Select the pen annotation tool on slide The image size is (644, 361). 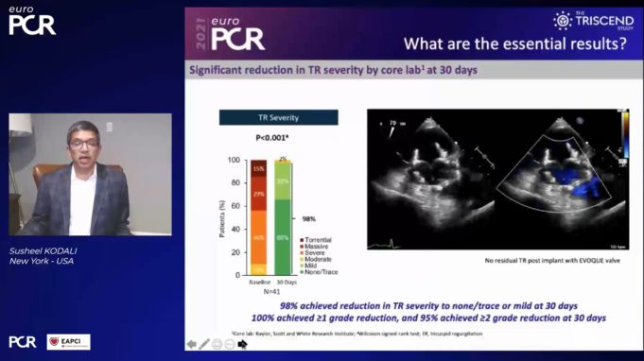204,344
